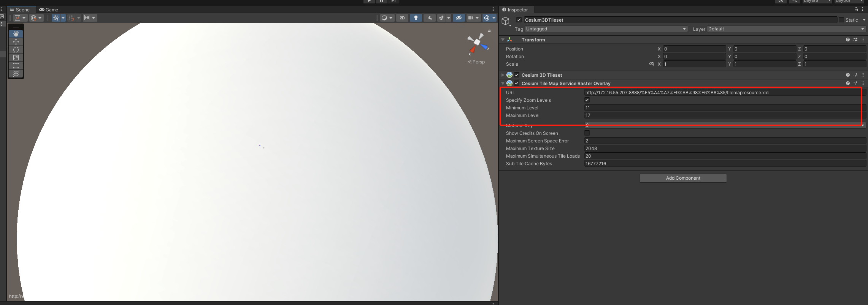Open the Tag dropdown
The width and height of the screenshot is (868, 305).
tap(606, 29)
